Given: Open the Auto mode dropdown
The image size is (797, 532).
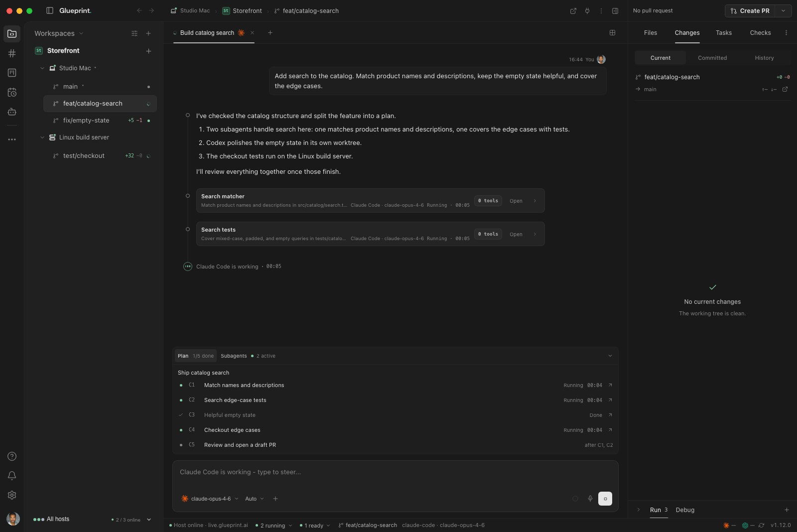Looking at the screenshot, I should [255, 499].
